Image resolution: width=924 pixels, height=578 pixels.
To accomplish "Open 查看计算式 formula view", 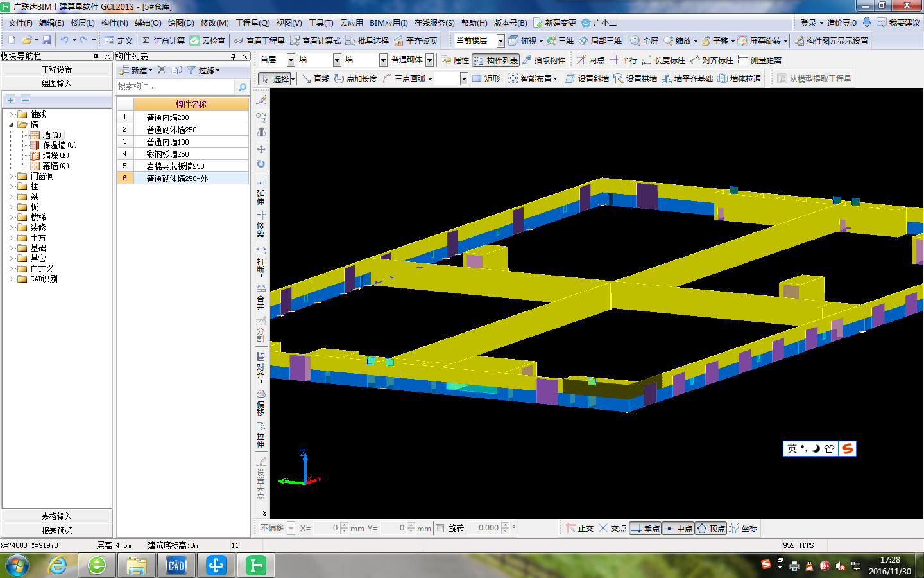I will coord(315,40).
